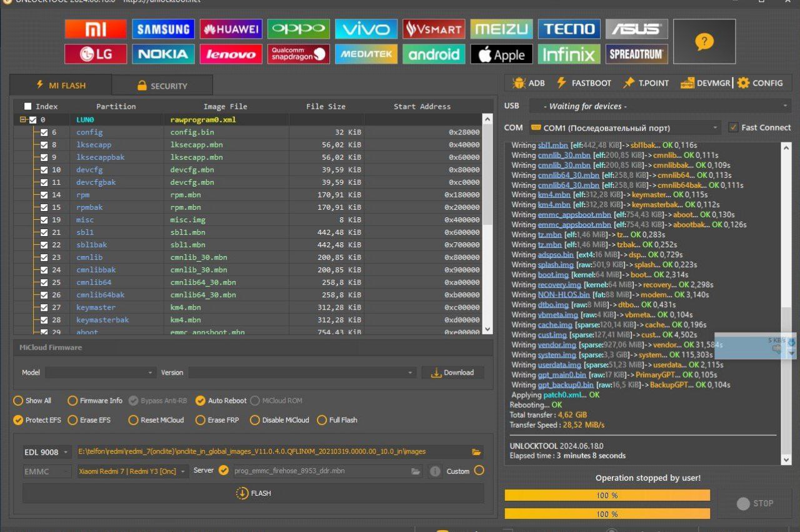Open the USB devices dropdown
Viewport: 800px width, 532px height.
point(660,106)
